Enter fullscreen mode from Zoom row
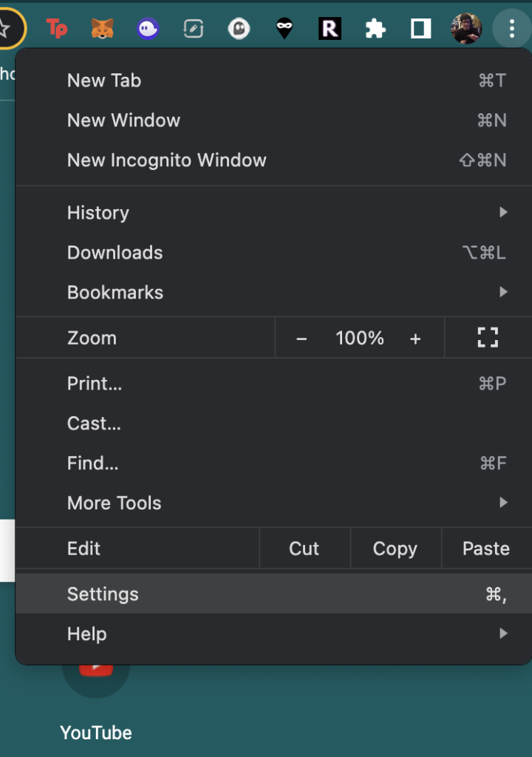 pyautogui.click(x=488, y=338)
